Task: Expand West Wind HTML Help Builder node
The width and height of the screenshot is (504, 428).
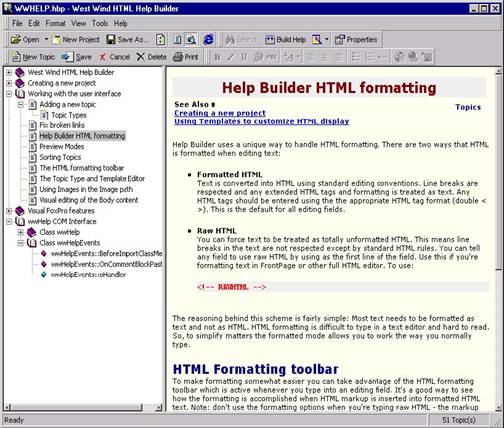Action: (x=9, y=72)
